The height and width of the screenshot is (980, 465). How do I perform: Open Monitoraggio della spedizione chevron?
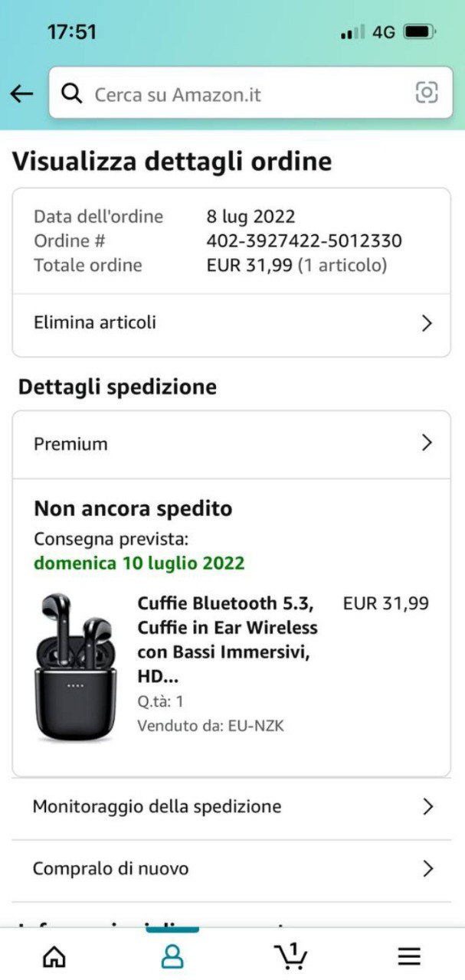pos(427,806)
